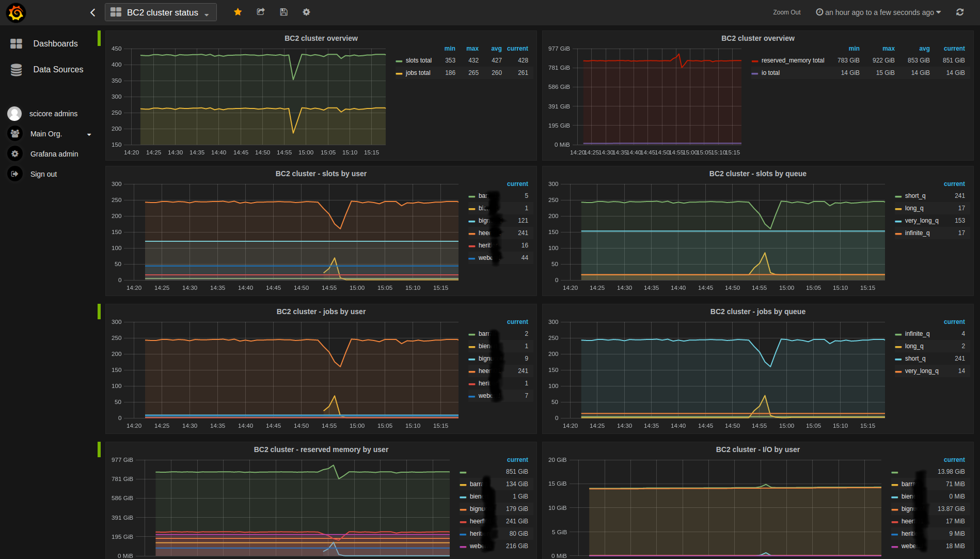
Task: Open reserved memory by user panel title menu
Action: [x=321, y=449]
